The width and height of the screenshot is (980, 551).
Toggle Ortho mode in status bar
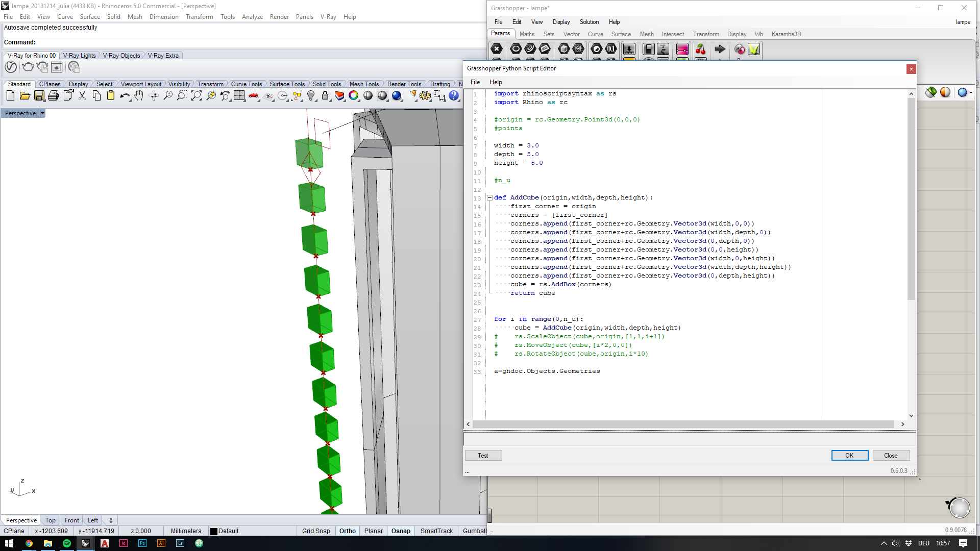tap(347, 531)
